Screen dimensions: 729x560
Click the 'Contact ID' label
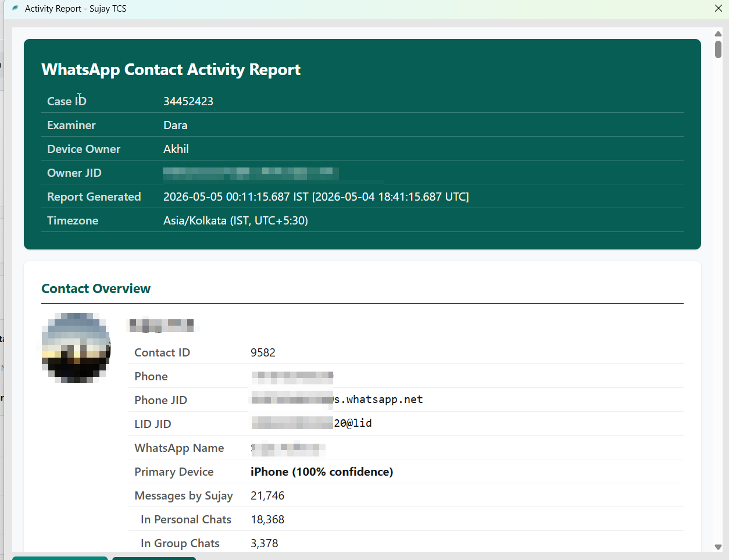pos(162,352)
